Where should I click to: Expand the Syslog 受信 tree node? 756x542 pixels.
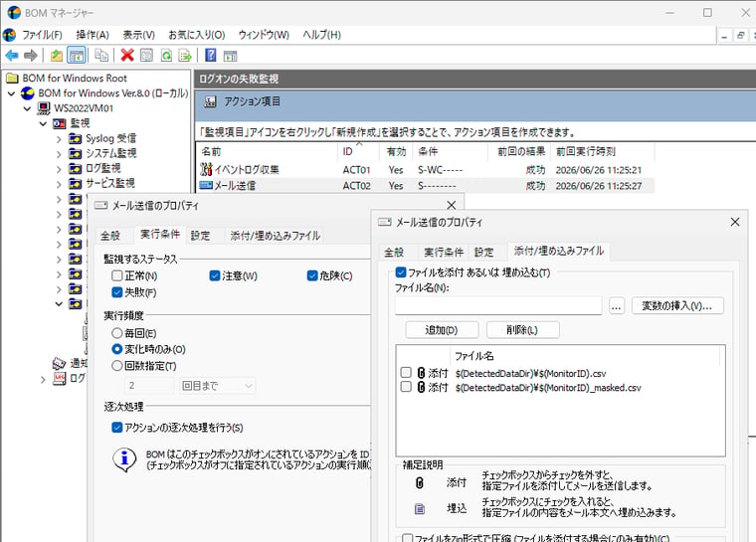59,139
